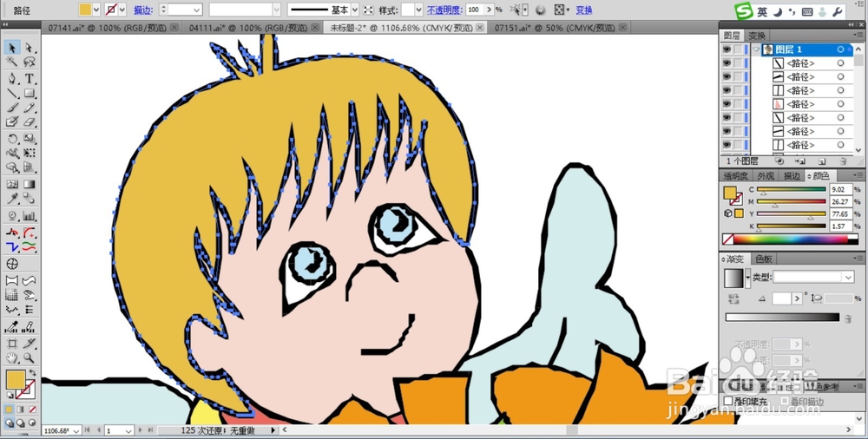This screenshot has width=868, height=439.
Task: Switch to the 04111.ai document tab
Action: 252,27
